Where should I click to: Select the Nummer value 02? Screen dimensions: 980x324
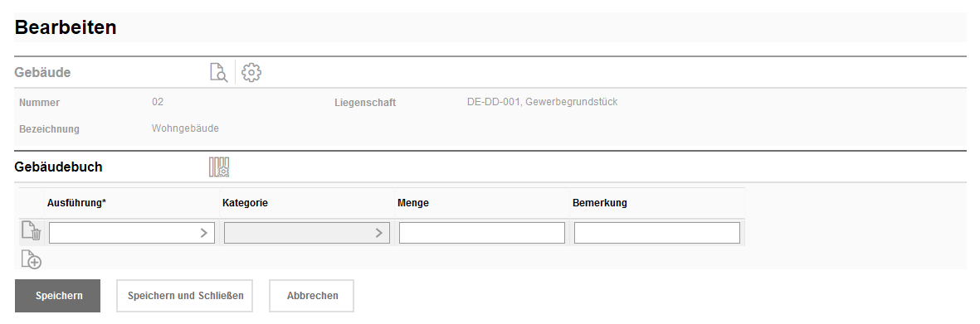(158, 102)
